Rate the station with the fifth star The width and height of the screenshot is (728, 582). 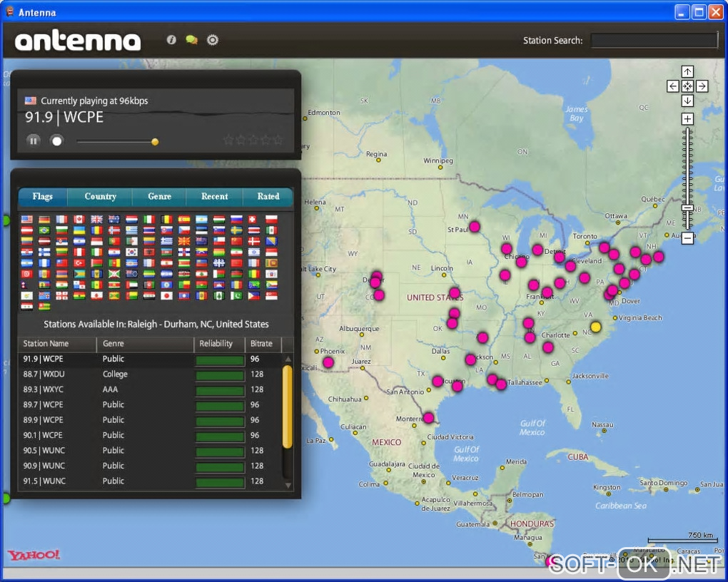coord(278,140)
